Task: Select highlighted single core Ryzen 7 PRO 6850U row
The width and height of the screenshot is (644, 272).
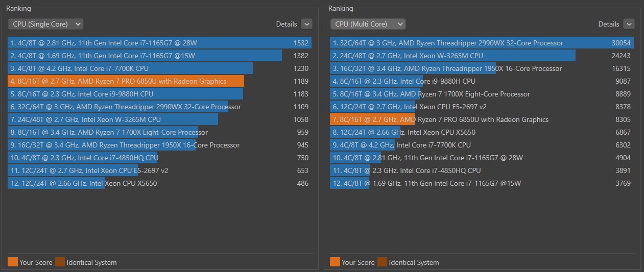Action: [x=159, y=81]
